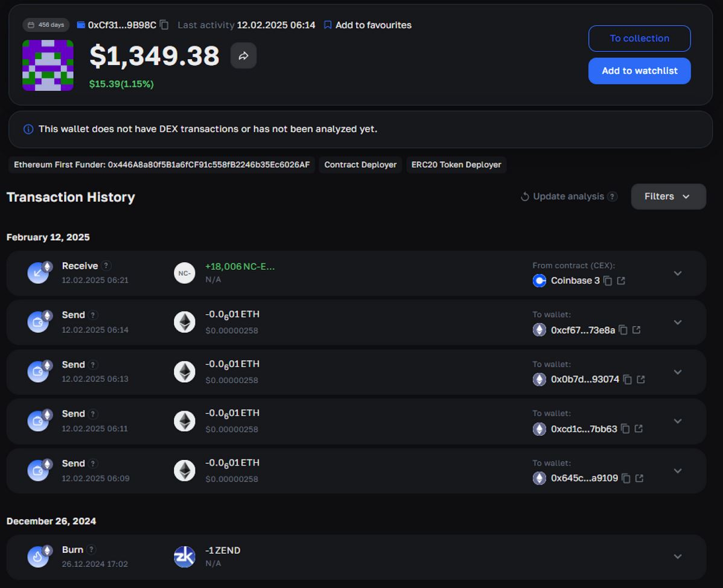Copy wallet address 0xCf31...9B98C

tap(164, 25)
